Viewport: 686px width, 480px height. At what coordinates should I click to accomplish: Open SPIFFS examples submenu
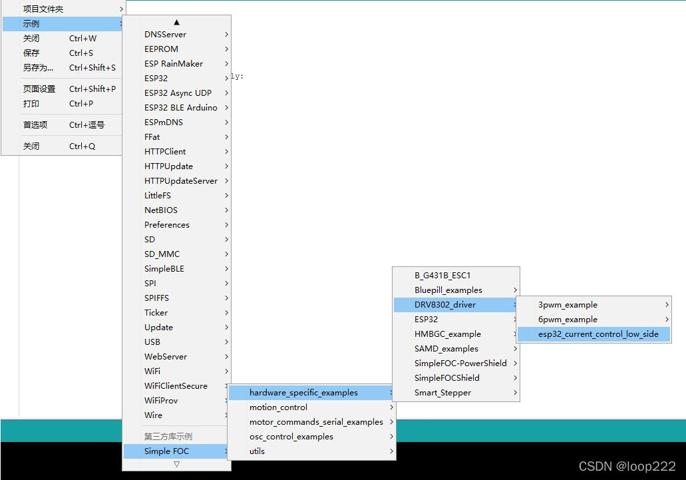click(x=177, y=298)
